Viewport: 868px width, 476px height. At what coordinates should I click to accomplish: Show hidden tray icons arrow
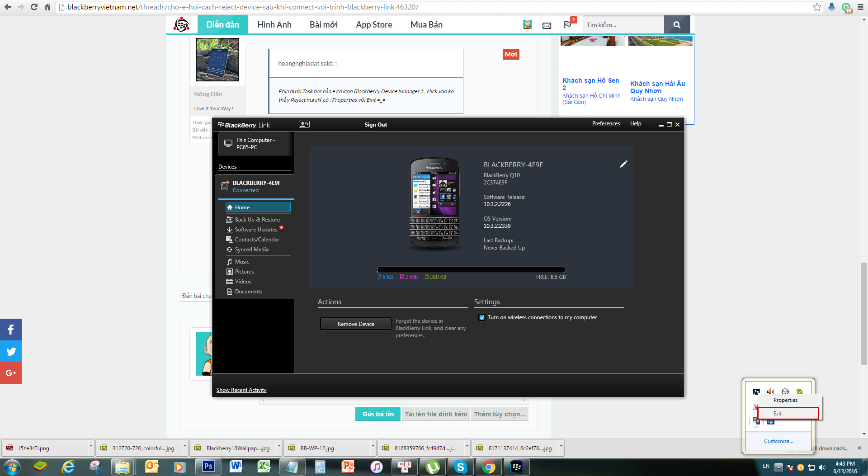[778, 467]
